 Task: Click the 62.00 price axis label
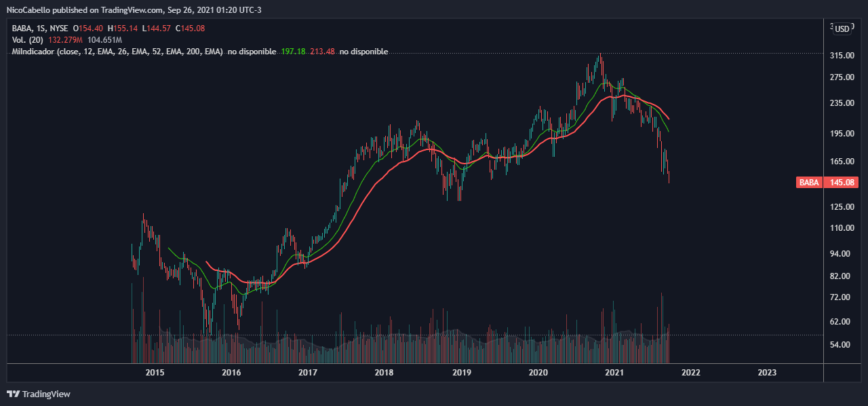842,321
